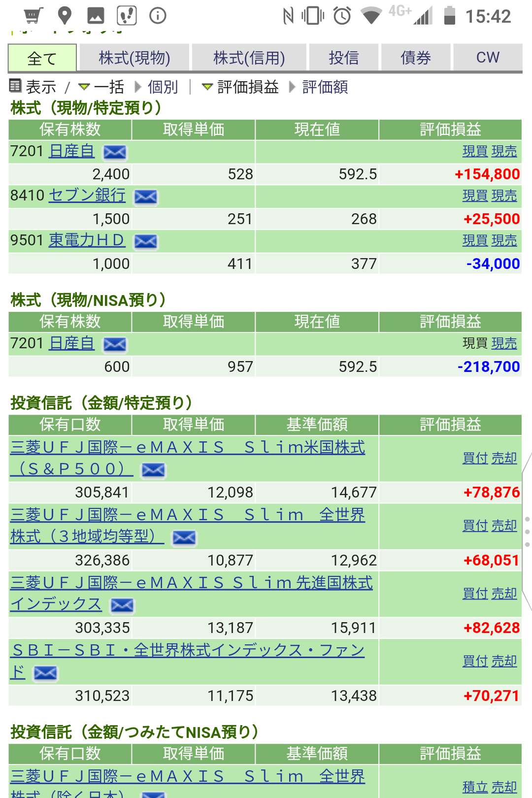Viewport: 532px width, 798px height.
Task: Open mail alert icon for 日産自 in 特定預り
Action: tap(114, 152)
